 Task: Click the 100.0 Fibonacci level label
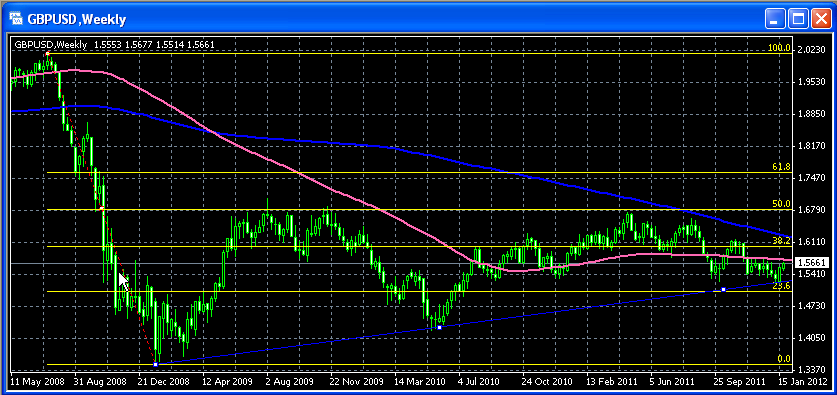pos(779,48)
